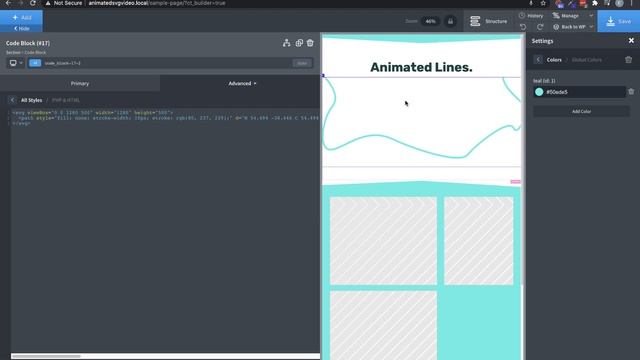Click Back to WP
The width and height of the screenshot is (640, 360).
(x=569, y=27)
